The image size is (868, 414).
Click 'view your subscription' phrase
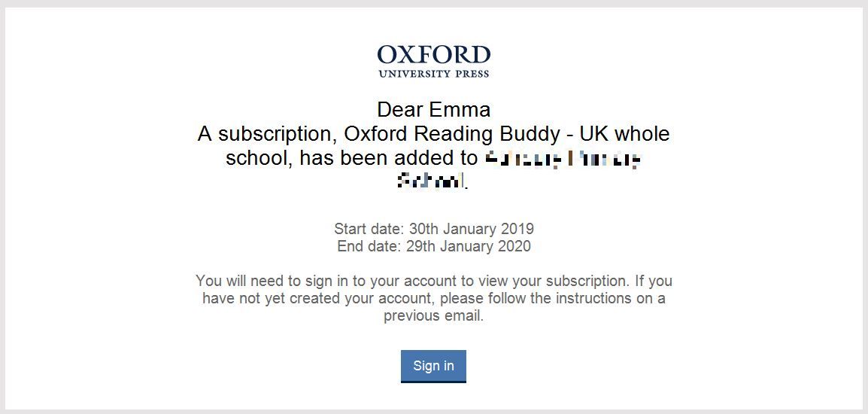(561, 281)
